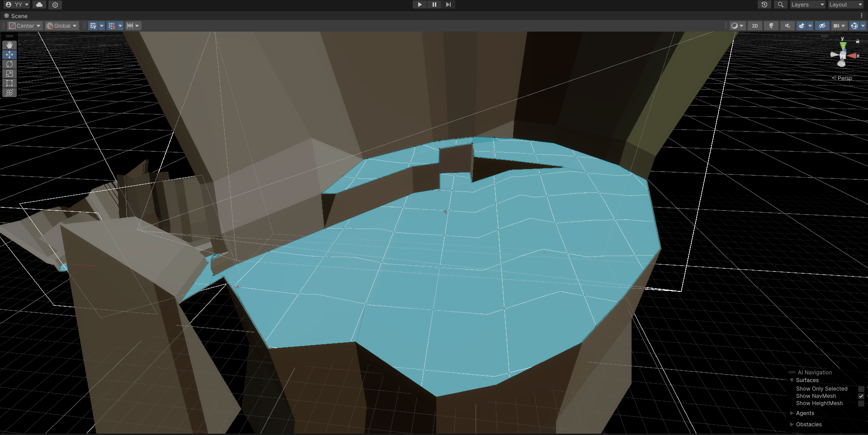Expand the Agents section
The image size is (868, 435).
pyautogui.click(x=792, y=413)
